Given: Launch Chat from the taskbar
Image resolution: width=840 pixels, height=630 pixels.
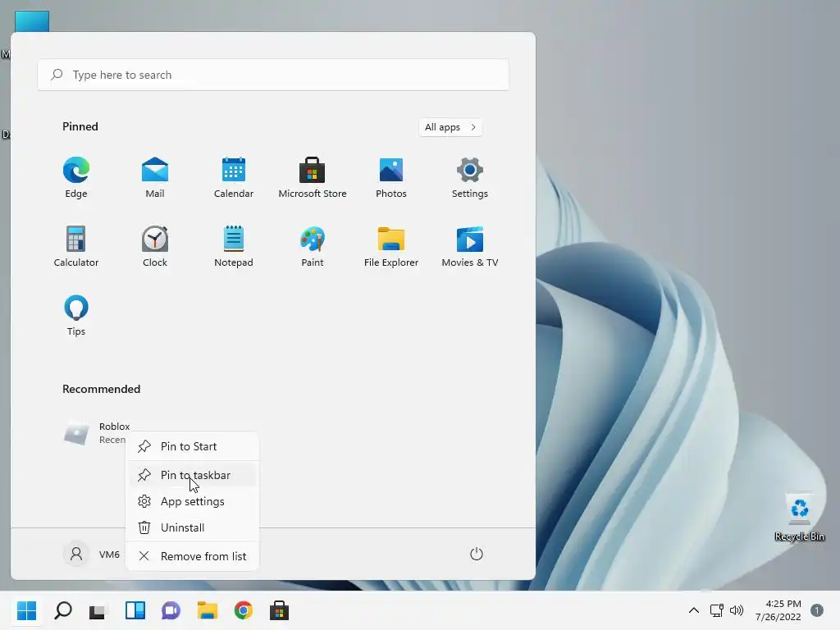Looking at the screenshot, I should pyautogui.click(x=171, y=610).
